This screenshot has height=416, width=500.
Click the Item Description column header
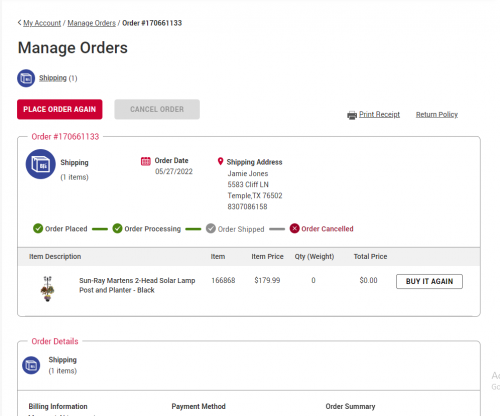(x=55, y=257)
